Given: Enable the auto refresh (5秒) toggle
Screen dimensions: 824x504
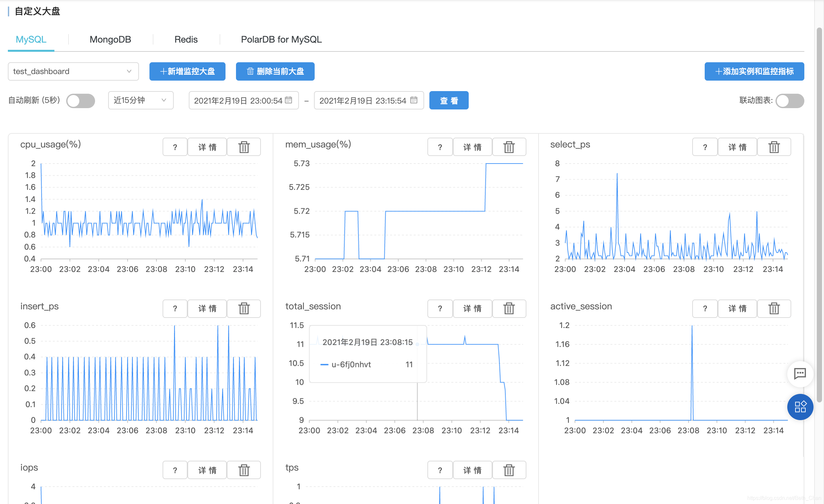Looking at the screenshot, I should pos(80,101).
